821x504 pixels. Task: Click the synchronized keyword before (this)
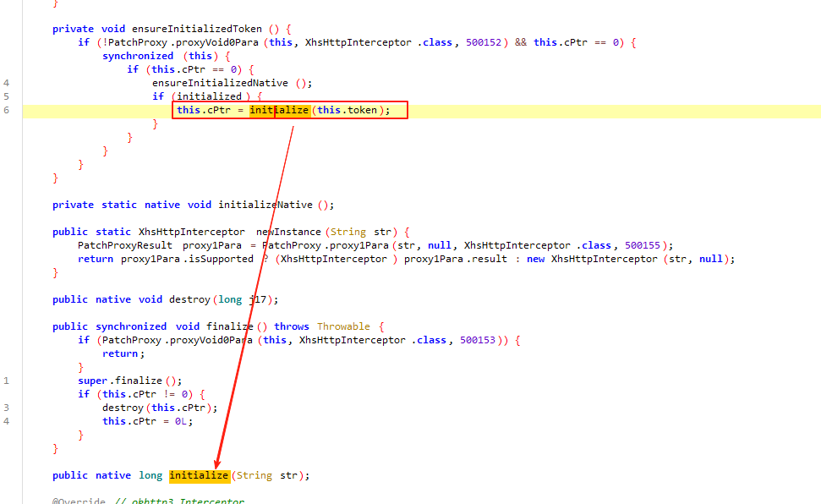[x=138, y=56]
